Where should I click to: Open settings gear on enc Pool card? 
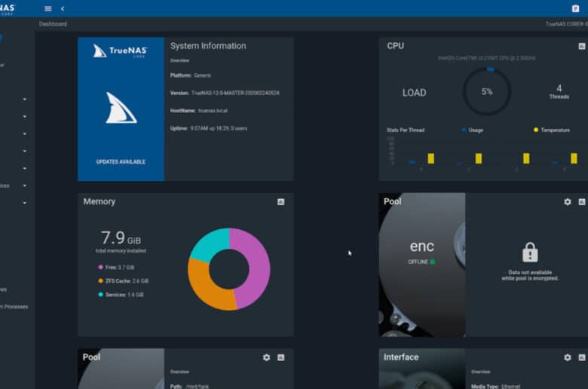click(568, 202)
